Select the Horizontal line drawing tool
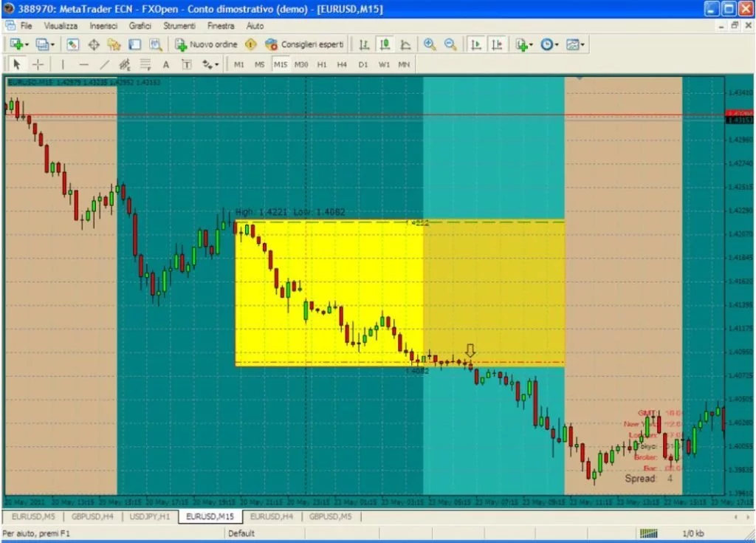The height and width of the screenshot is (543, 756). [x=83, y=64]
